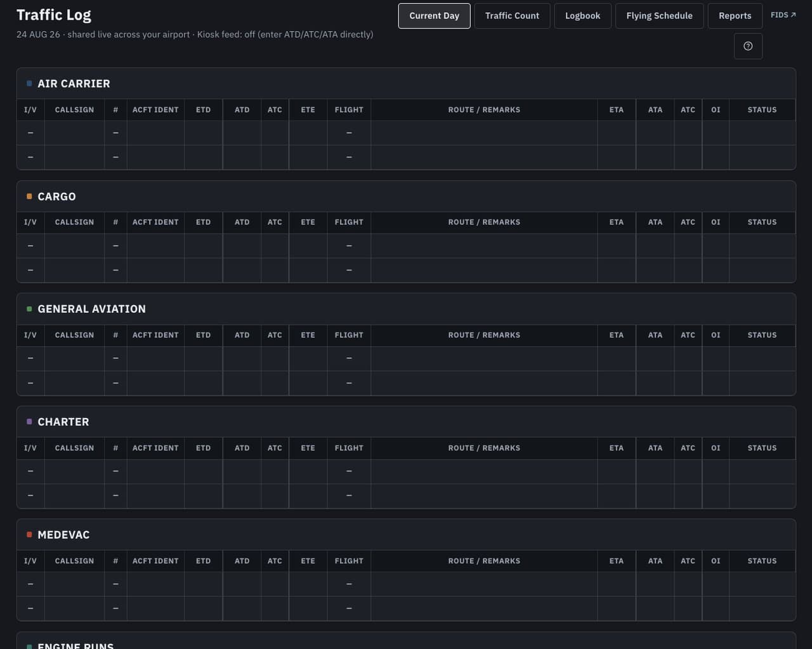The image size is (812, 649).
Task: Click the ATD header in General Aviation table
Action: click(x=242, y=335)
